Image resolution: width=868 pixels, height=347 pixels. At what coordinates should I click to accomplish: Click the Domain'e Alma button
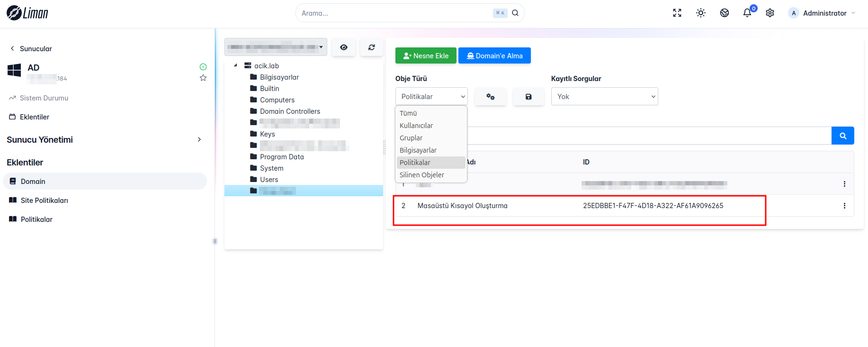[x=494, y=55]
